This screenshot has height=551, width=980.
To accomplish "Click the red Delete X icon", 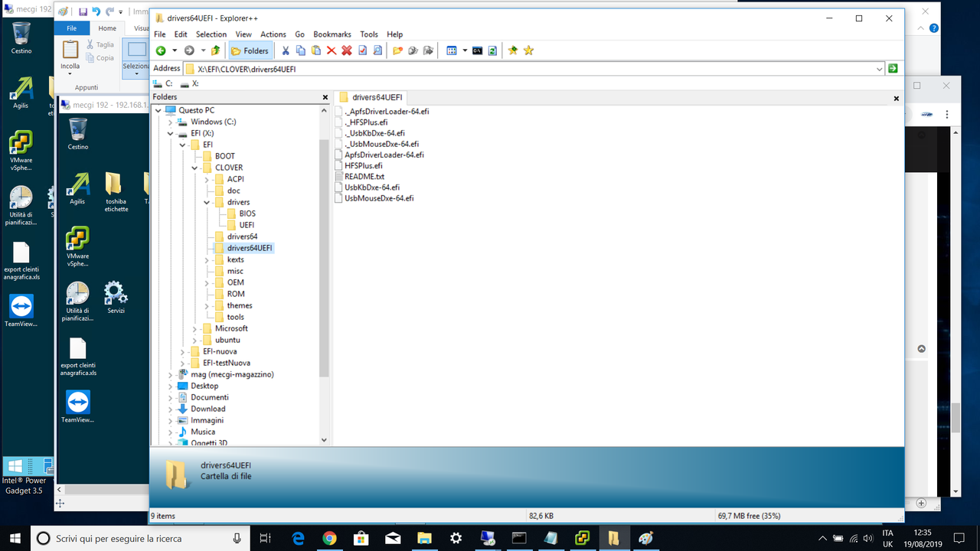I will tap(331, 51).
